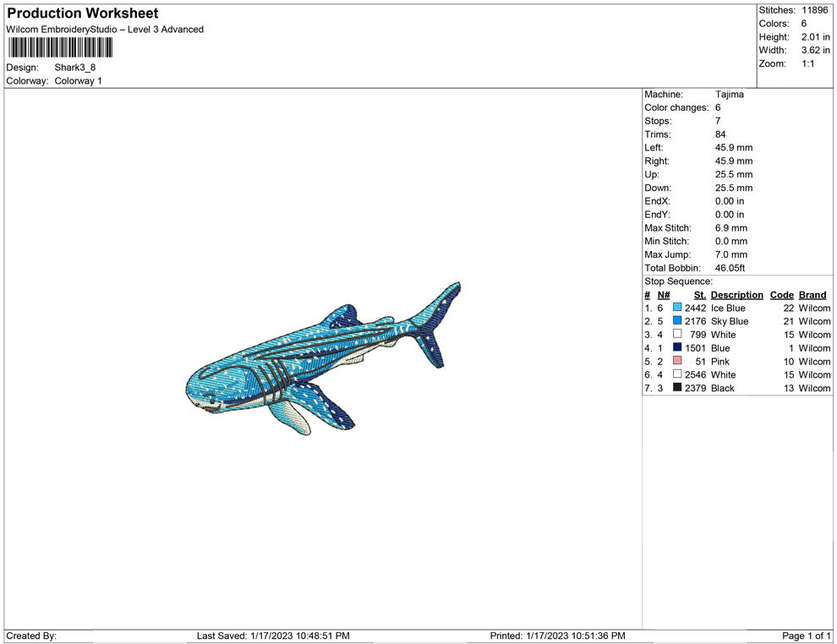Click the Last Saved timestamp in footer
Viewport: 837px width, 644px height.
(273, 636)
